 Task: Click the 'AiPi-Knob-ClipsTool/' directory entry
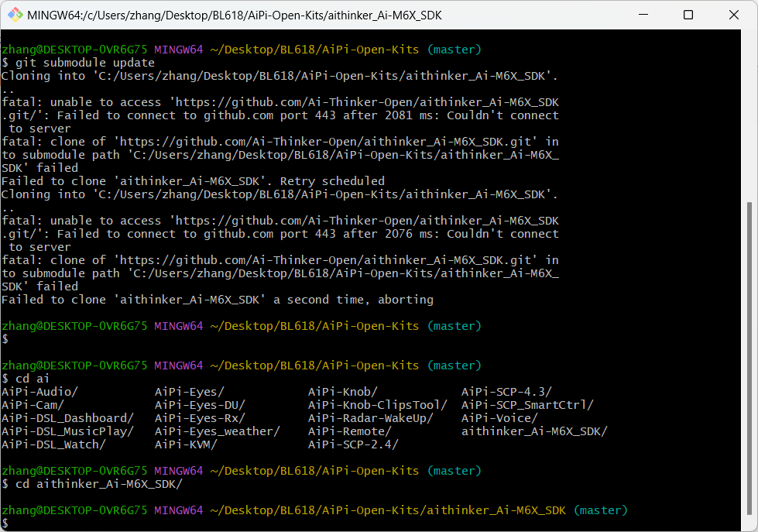pyautogui.click(x=378, y=405)
